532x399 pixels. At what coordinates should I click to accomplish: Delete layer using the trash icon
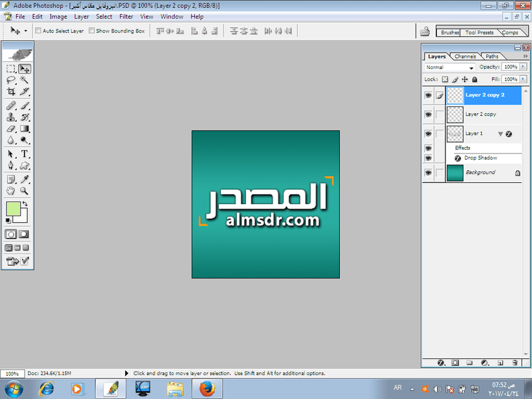click(x=514, y=362)
